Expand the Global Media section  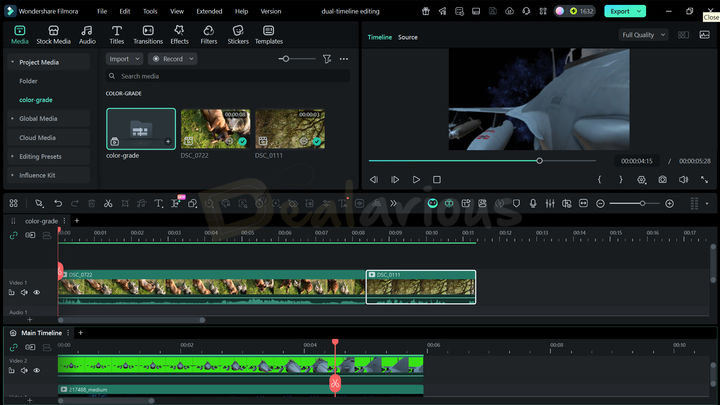[x=12, y=118]
